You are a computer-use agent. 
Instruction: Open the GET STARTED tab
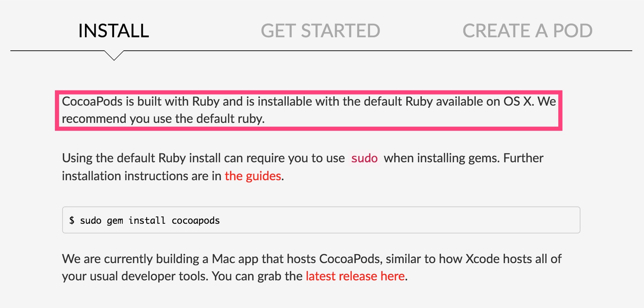[x=320, y=31]
